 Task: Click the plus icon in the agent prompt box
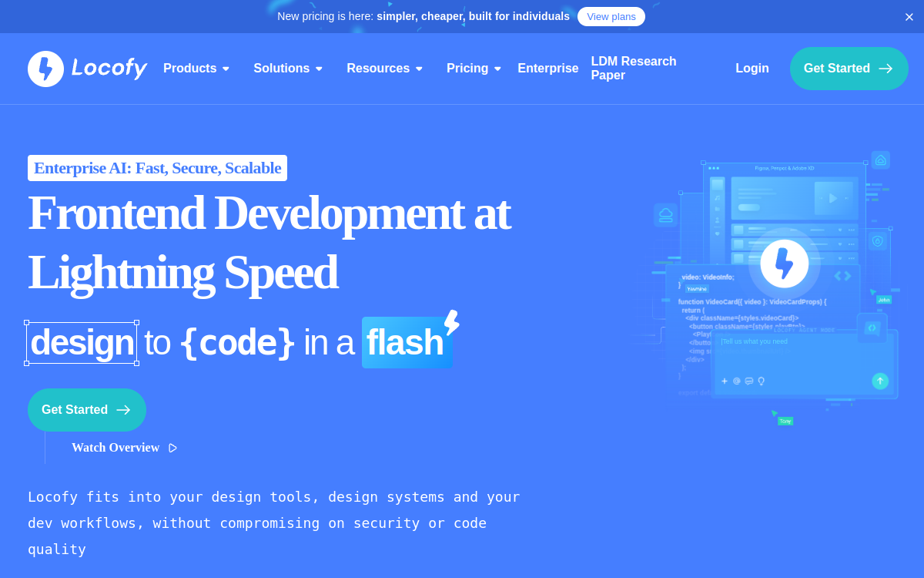[x=725, y=381]
